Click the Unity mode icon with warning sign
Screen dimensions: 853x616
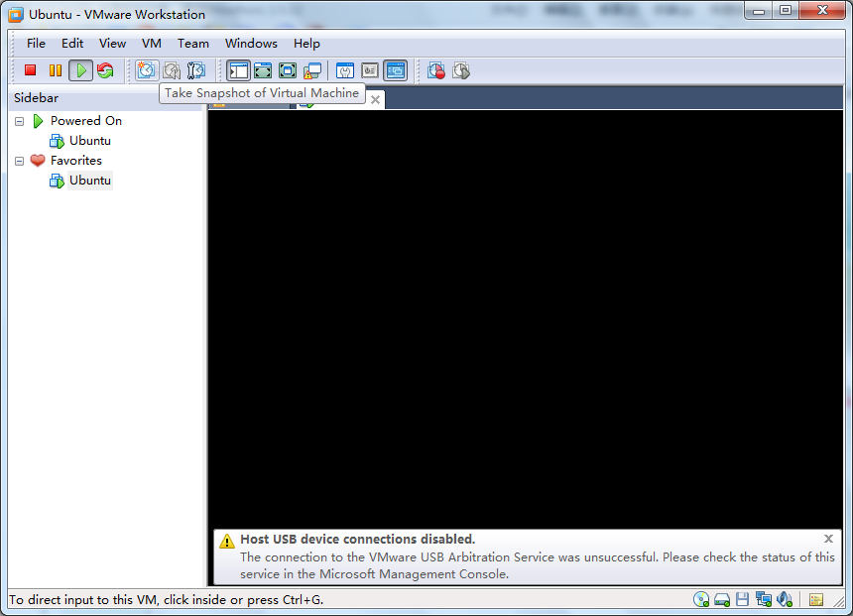pyautogui.click(x=312, y=70)
